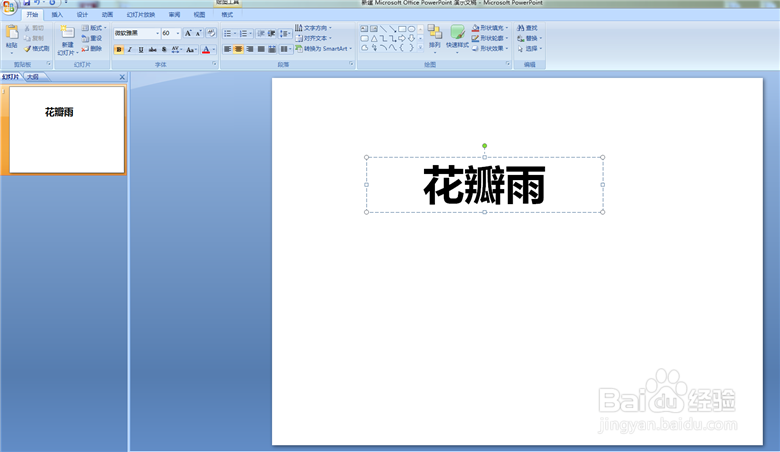780x452 pixels.
Task: Toggle Justify text alignment
Action: [x=261, y=49]
